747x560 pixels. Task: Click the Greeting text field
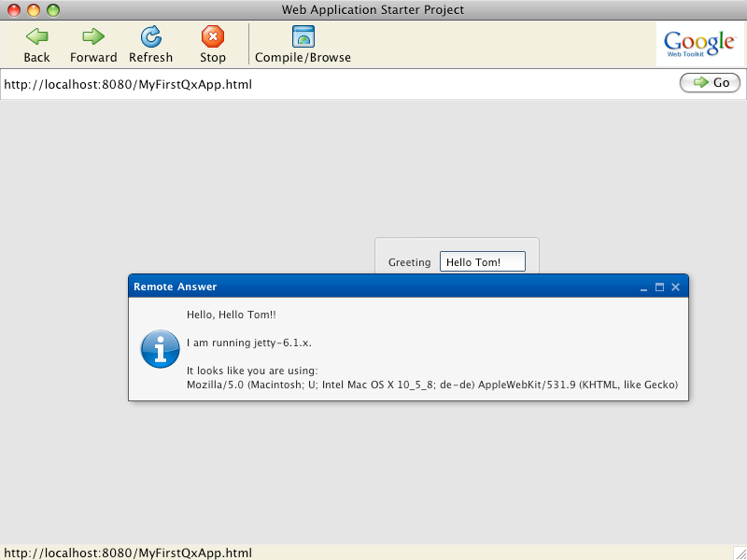pyautogui.click(x=483, y=262)
